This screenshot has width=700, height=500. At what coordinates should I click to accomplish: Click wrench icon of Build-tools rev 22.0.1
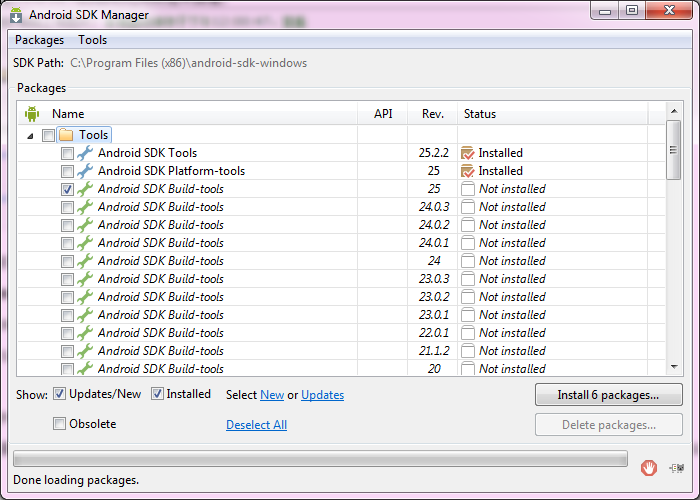(x=85, y=333)
